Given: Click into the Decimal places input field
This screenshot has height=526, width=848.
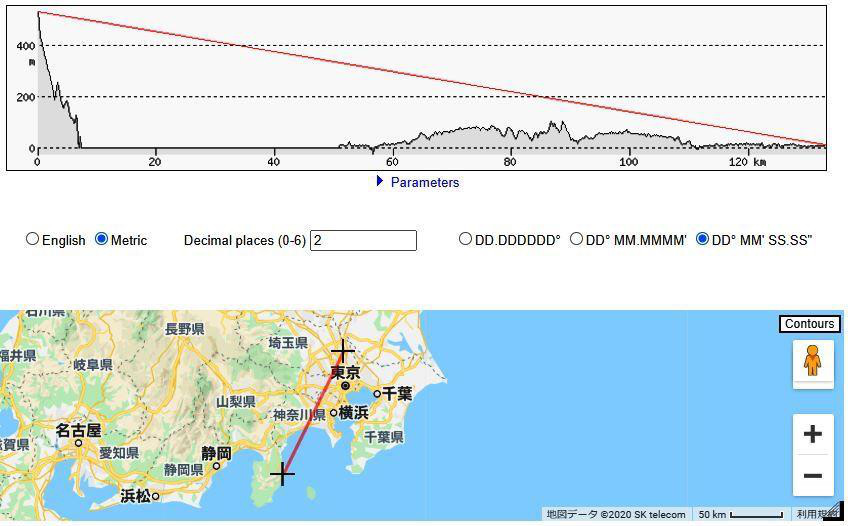Looking at the screenshot, I should tap(363, 240).
